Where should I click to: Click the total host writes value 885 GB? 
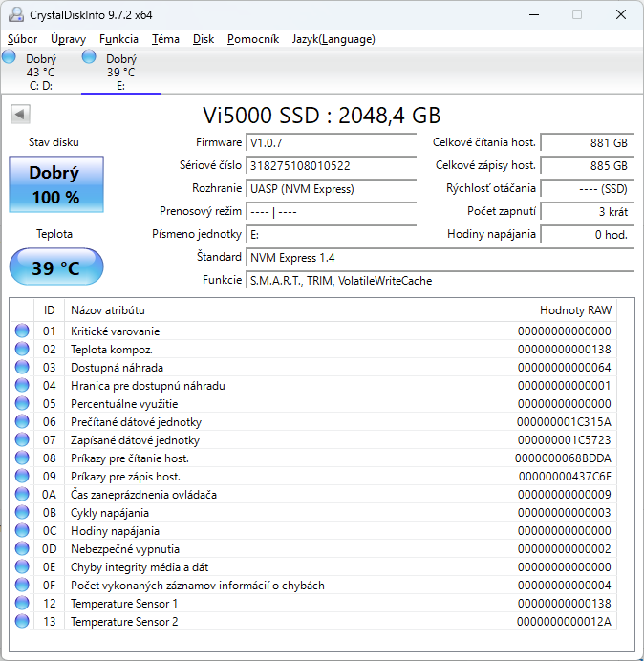pyautogui.click(x=587, y=165)
